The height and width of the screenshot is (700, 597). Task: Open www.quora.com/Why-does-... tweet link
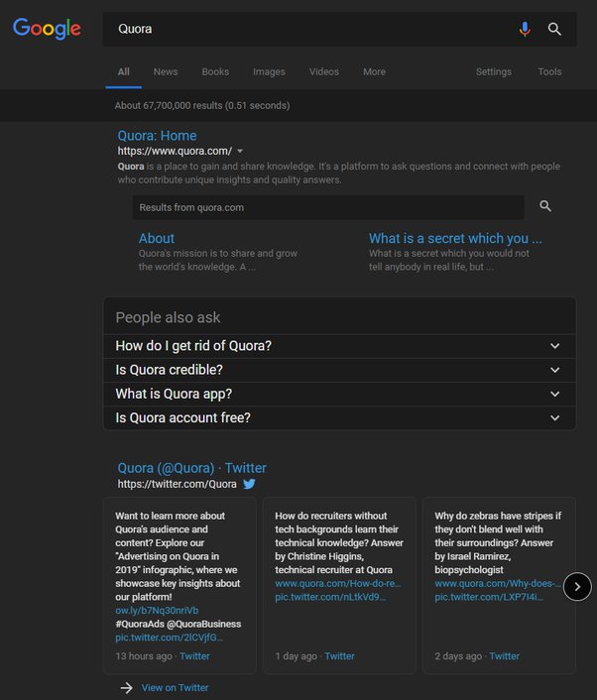(x=498, y=583)
